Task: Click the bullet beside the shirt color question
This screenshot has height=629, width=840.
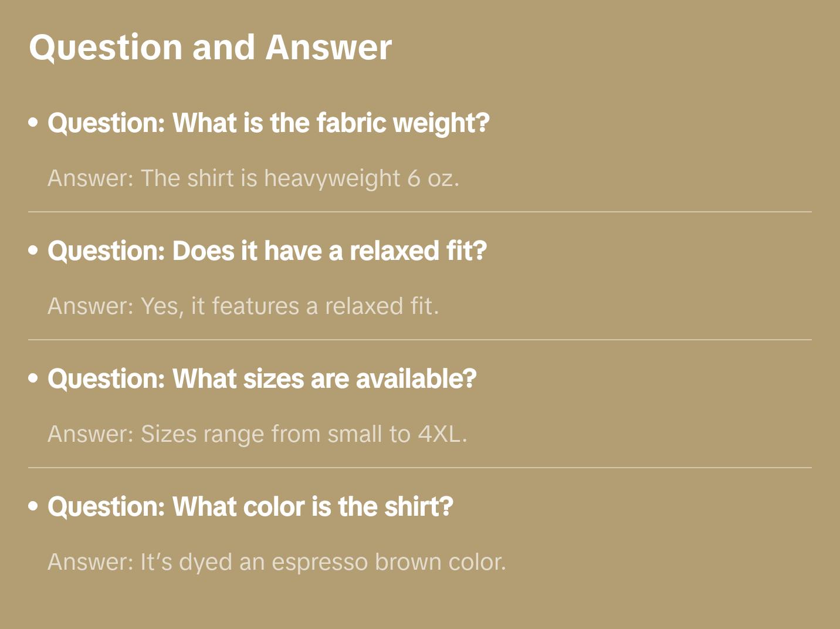Action: click(x=33, y=506)
